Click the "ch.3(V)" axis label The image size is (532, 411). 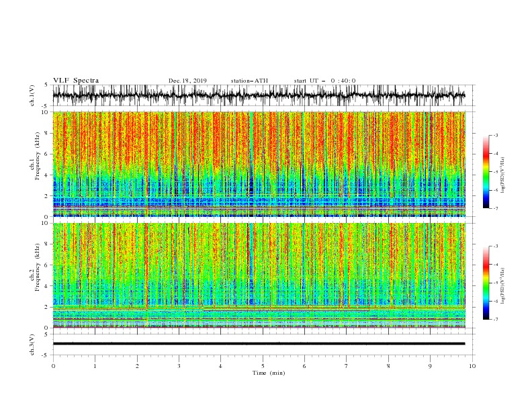coord(32,345)
